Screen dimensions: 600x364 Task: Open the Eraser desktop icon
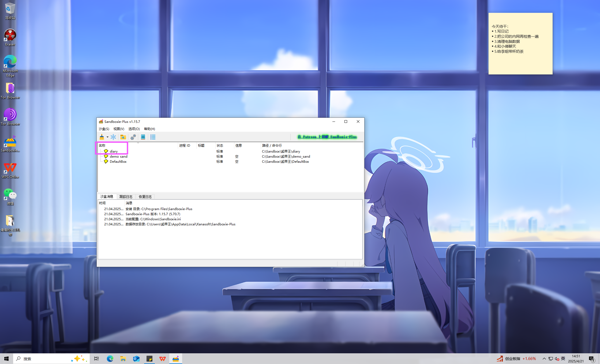click(10, 37)
